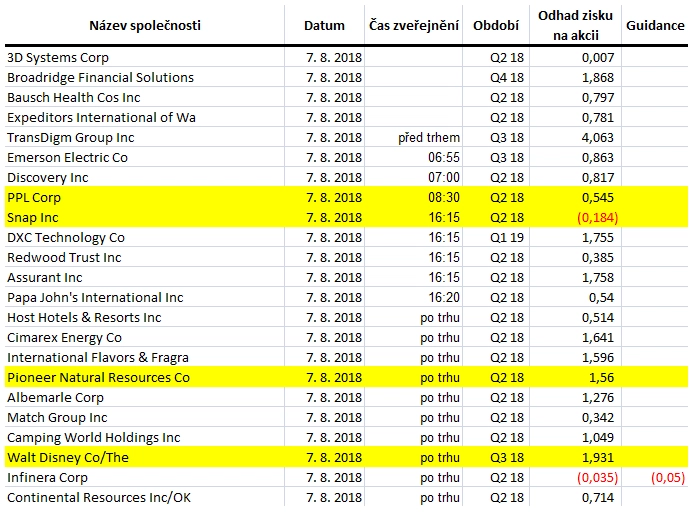The height and width of the screenshot is (513, 694).
Task: Click the '06:55' time for Emerson Electric
Action: (x=444, y=158)
